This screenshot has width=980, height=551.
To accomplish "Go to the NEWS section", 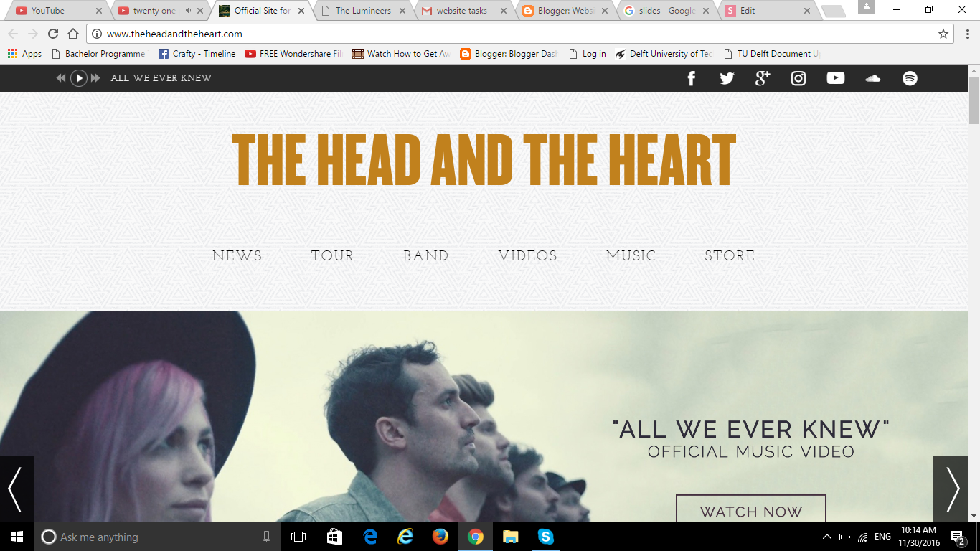I will click(237, 256).
